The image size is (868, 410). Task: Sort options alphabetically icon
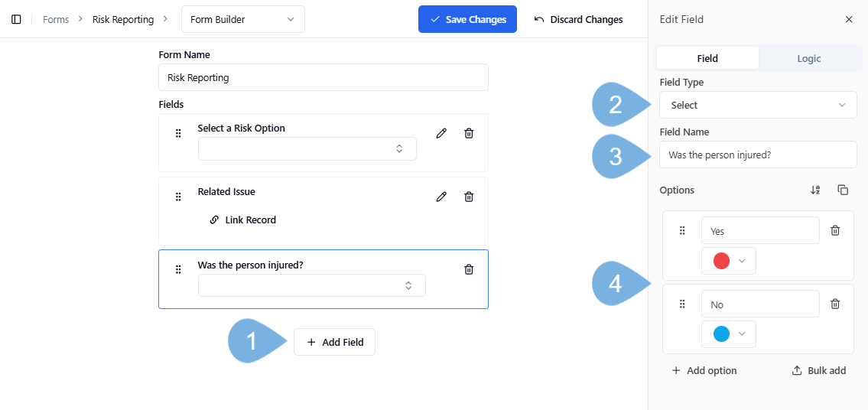point(815,190)
